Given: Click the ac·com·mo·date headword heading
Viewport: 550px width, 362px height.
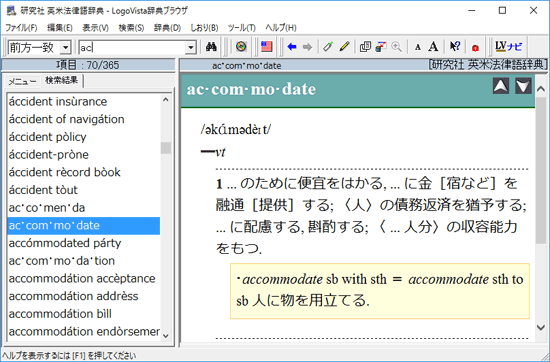Looking at the screenshot, I should 251,89.
